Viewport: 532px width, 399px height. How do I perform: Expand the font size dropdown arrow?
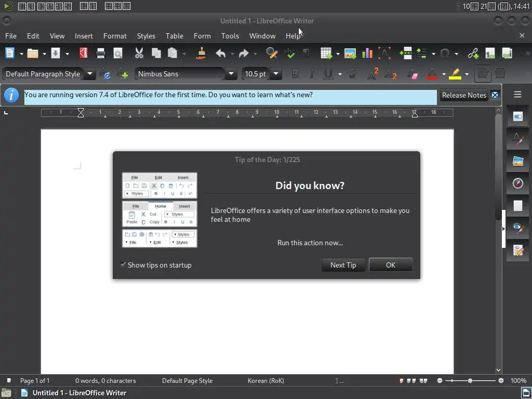(x=276, y=74)
